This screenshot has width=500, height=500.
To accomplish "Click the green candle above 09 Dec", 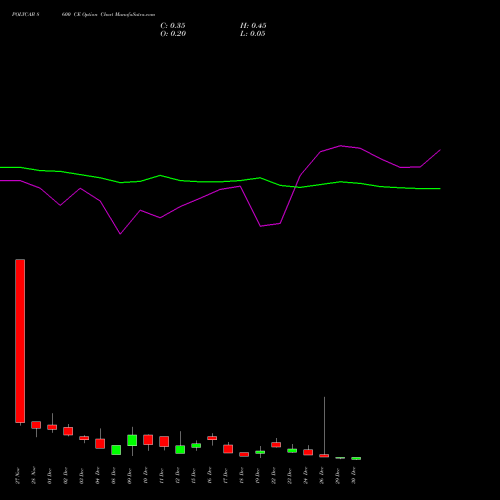I will pos(132,440).
